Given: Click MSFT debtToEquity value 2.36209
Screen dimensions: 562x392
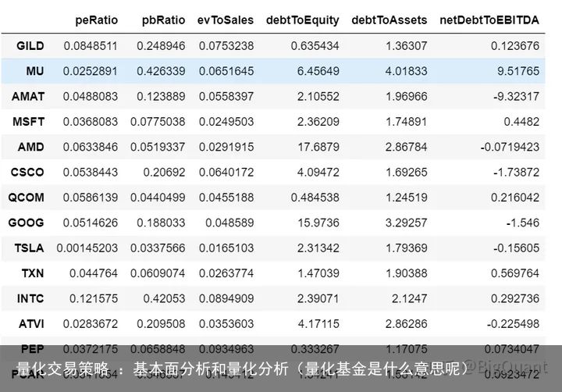Looking at the screenshot, I should (318, 122).
